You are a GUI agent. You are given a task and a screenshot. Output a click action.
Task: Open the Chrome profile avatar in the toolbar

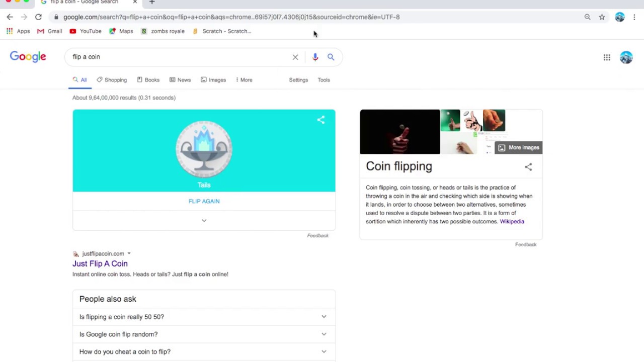pyautogui.click(x=619, y=17)
